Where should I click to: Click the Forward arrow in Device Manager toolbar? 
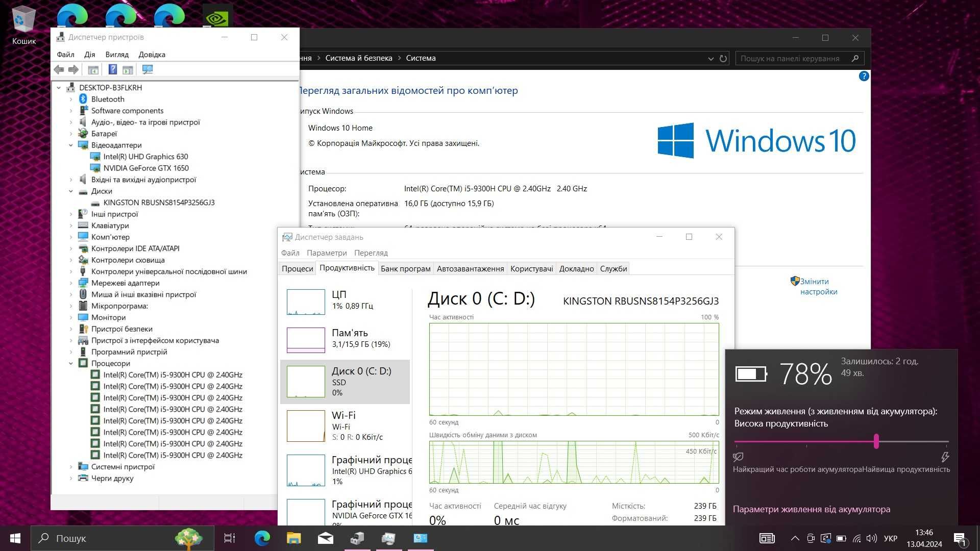click(73, 69)
